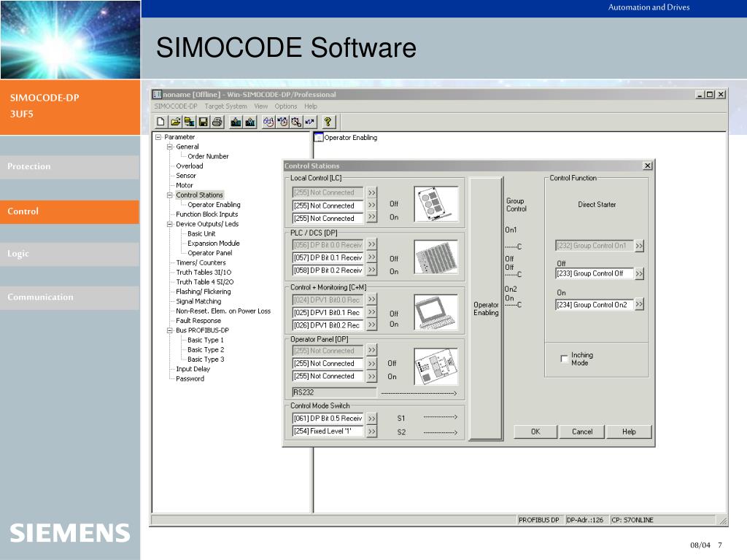Select Expansion Module tree item
Viewport: 747px width, 560px height.
[x=214, y=244]
